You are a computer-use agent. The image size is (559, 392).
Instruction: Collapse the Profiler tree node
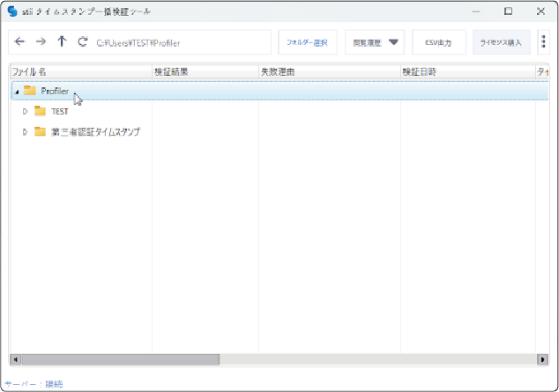[x=18, y=92]
